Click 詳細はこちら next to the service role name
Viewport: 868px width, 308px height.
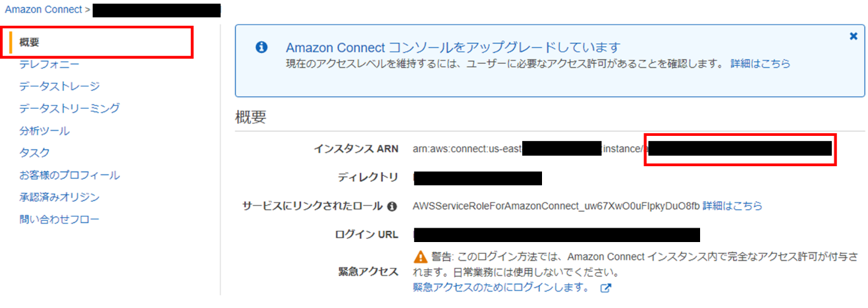pyautogui.click(x=732, y=206)
